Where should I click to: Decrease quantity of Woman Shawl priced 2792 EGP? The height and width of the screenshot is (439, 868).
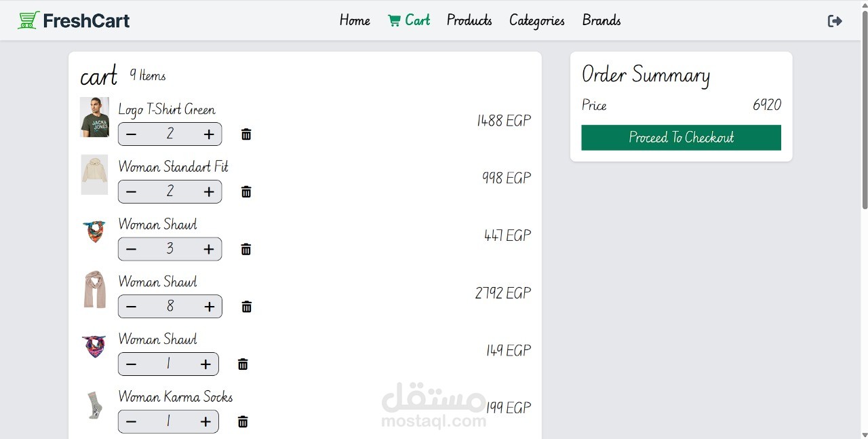[x=132, y=307]
